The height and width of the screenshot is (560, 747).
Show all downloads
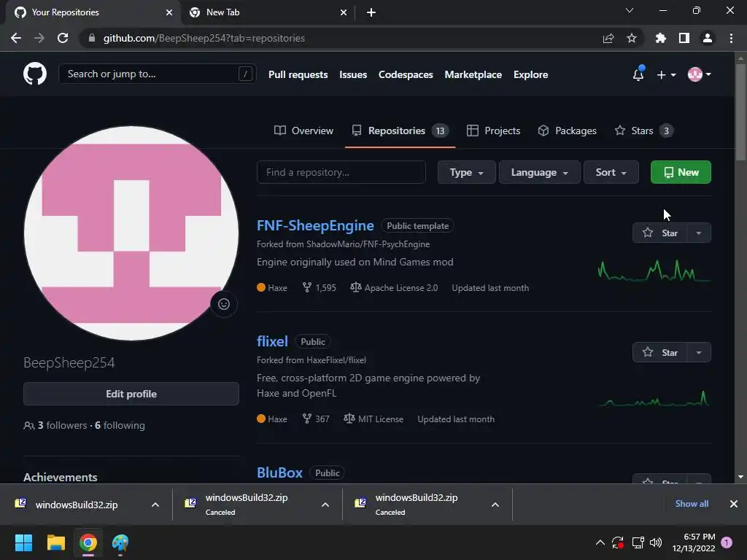692,504
